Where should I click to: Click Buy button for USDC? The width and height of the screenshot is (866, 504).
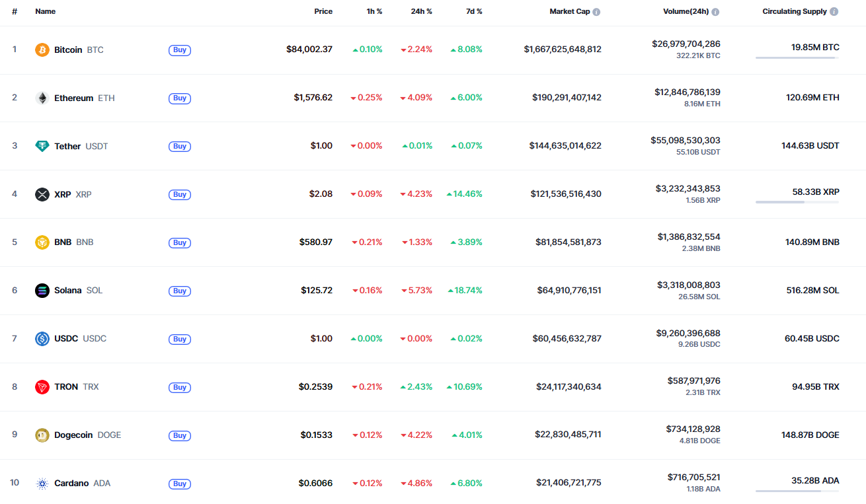180,340
